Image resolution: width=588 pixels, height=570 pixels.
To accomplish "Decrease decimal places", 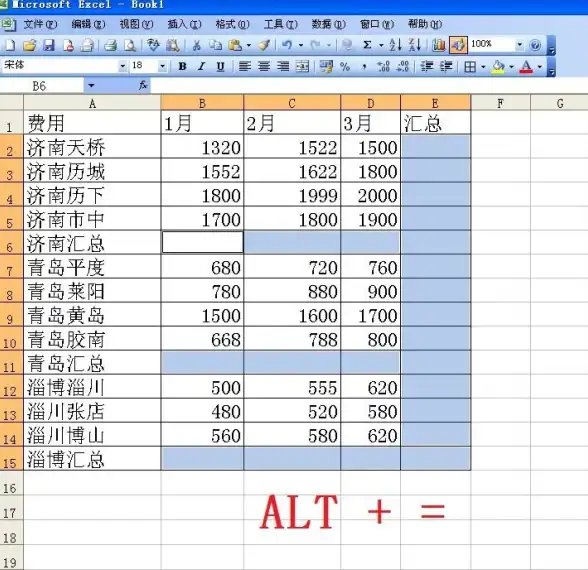I will (403, 67).
